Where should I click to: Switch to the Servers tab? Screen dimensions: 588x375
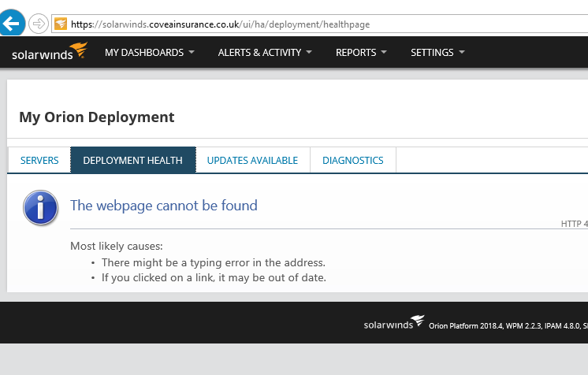39,161
